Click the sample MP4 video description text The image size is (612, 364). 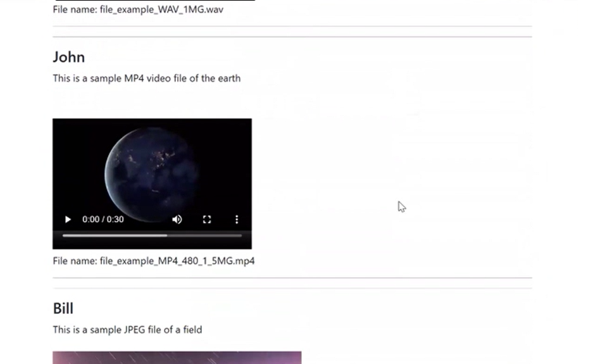click(146, 78)
